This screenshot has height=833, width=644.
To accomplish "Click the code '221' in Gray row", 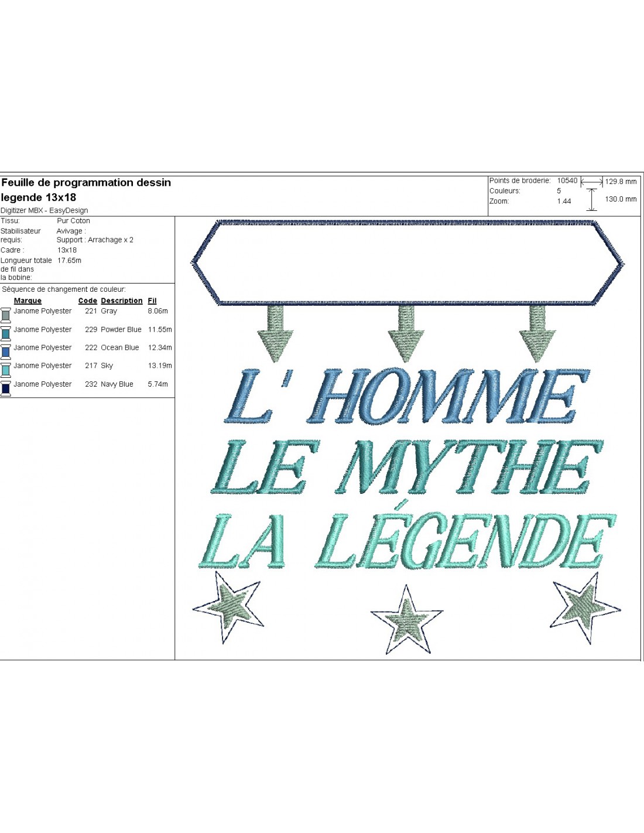I will tap(91, 311).
